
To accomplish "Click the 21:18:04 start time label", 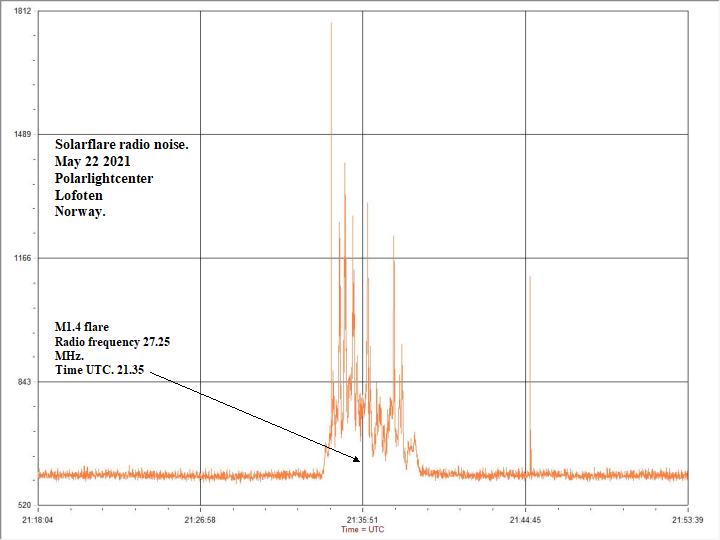I will (x=38, y=520).
